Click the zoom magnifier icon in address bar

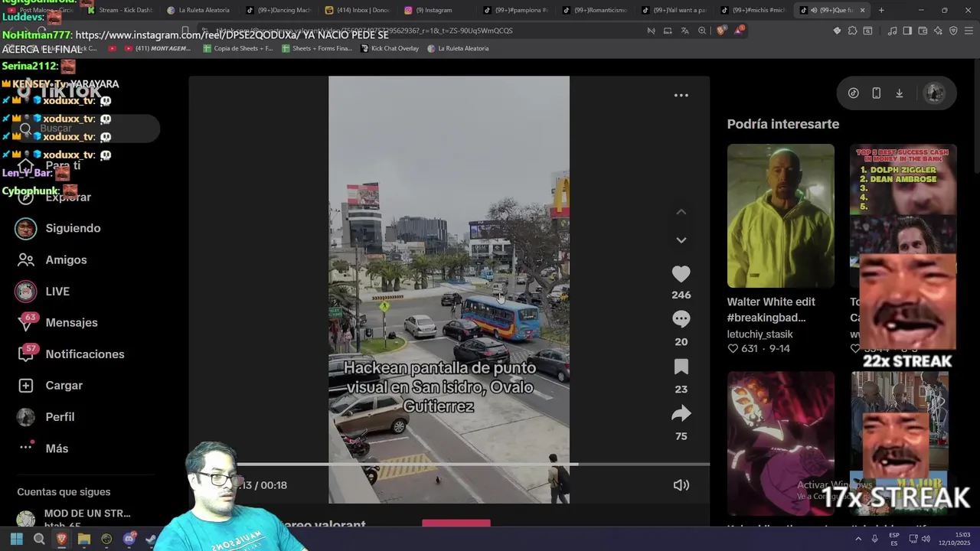pyautogui.click(x=702, y=31)
